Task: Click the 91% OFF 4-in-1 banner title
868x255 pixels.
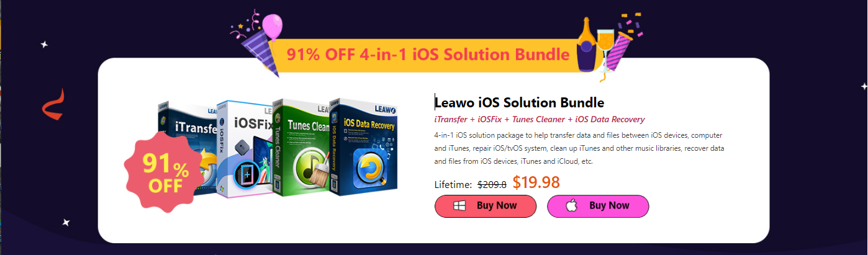Action: 428,54
